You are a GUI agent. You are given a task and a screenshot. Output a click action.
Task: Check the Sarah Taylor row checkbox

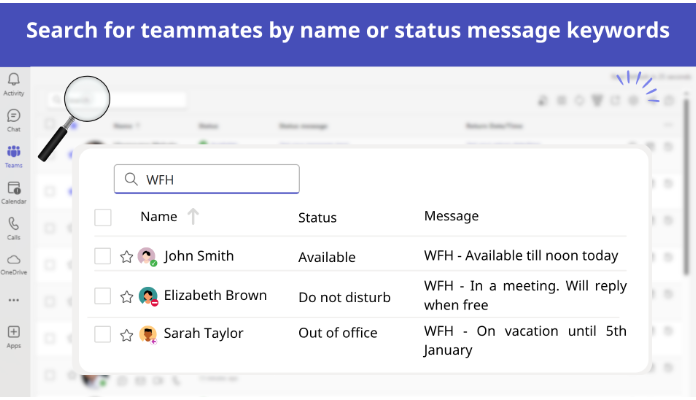click(103, 334)
